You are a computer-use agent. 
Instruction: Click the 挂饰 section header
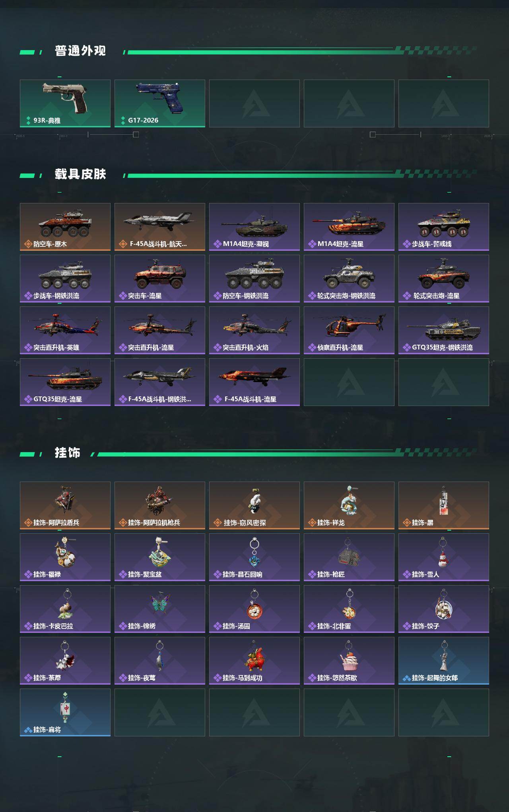(68, 453)
